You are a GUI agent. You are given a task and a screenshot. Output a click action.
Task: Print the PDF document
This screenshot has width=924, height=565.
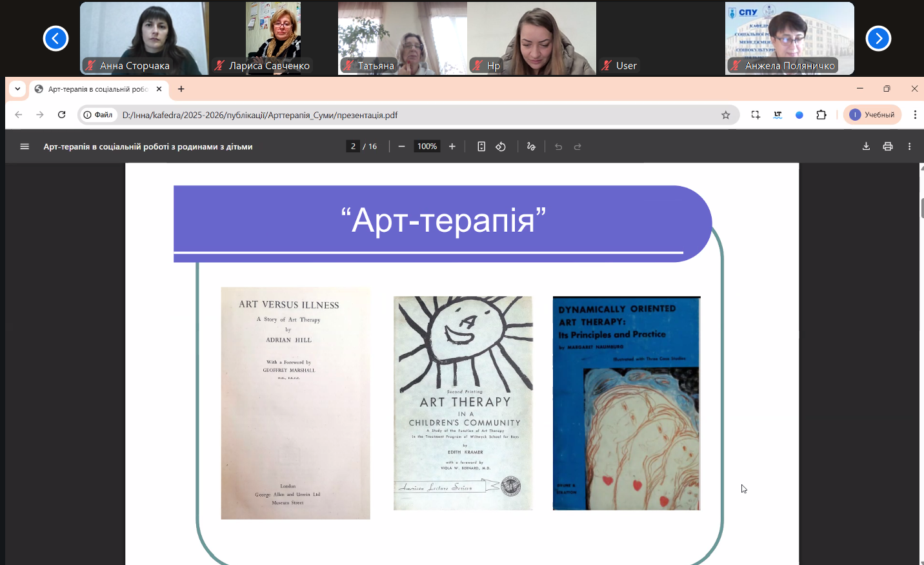[x=888, y=147]
